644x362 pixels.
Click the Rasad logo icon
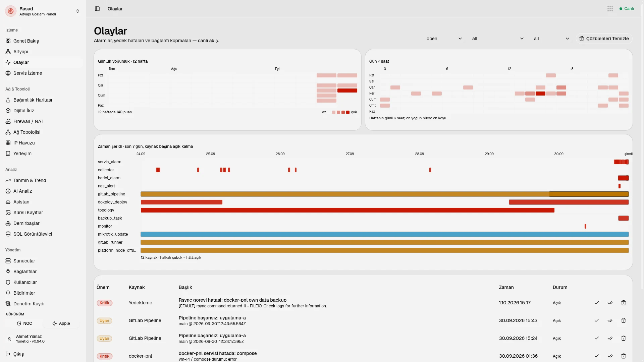[11, 11]
